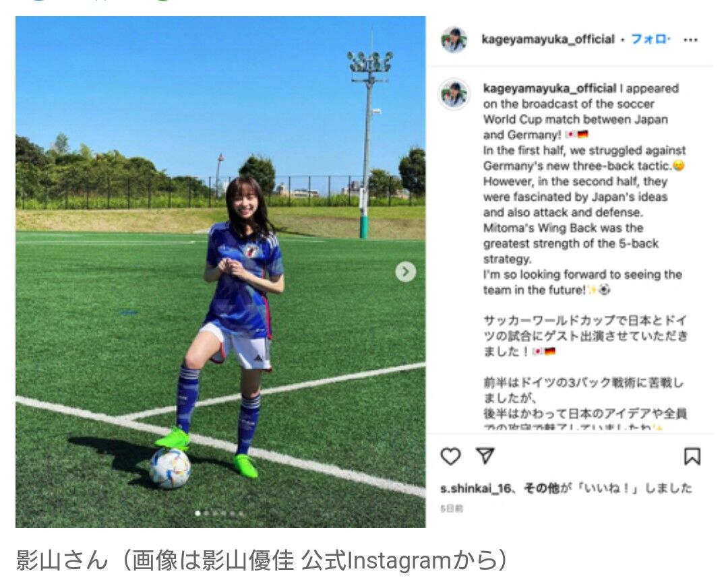Share the post using the paper plane icon
Viewport: 728px width, 584px height.
485,455
